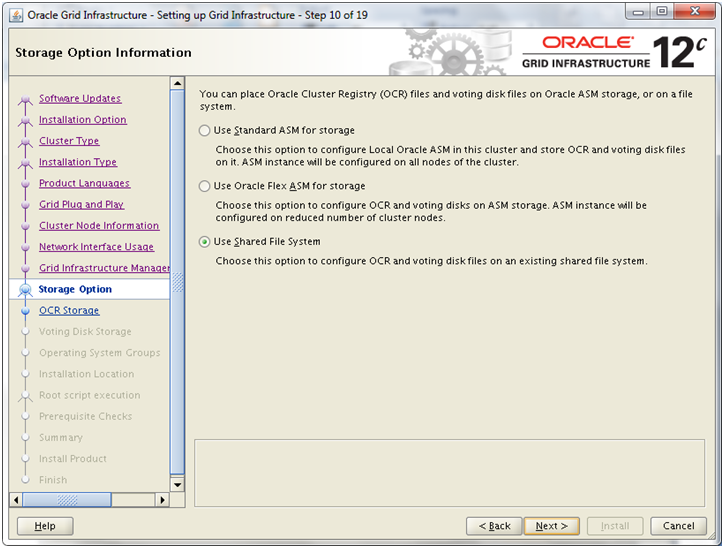Minimize the installer window
The width and height of the screenshot is (724, 548).
coord(638,12)
